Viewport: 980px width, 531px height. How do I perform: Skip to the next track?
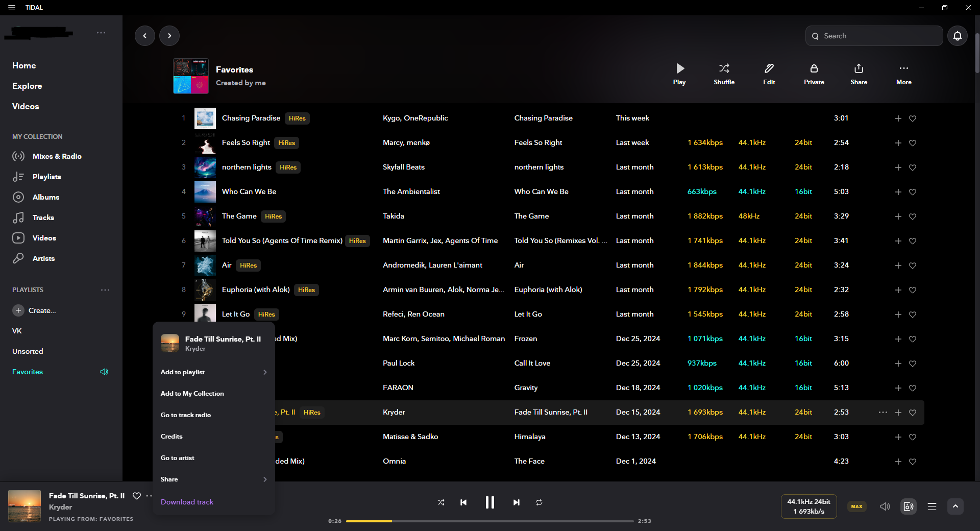click(x=516, y=502)
